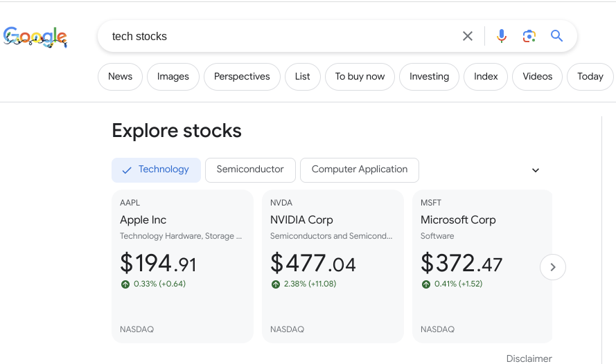Choose the Investing filter chip
616x364 pixels.
point(429,77)
